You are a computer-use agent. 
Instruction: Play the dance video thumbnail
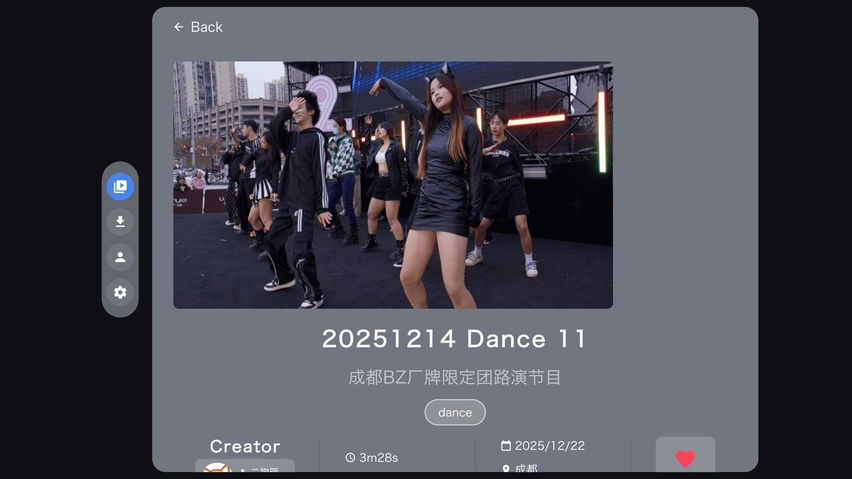(393, 185)
